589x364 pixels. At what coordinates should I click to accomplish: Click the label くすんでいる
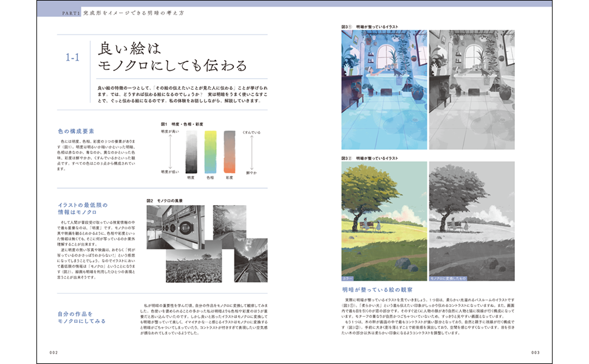point(251,132)
